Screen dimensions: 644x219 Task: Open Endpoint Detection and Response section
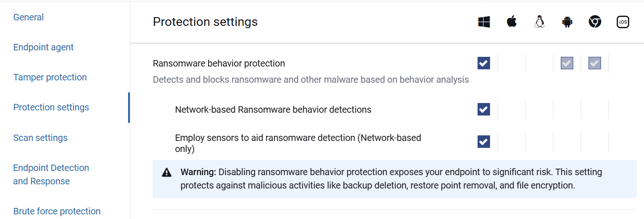(x=51, y=175)
